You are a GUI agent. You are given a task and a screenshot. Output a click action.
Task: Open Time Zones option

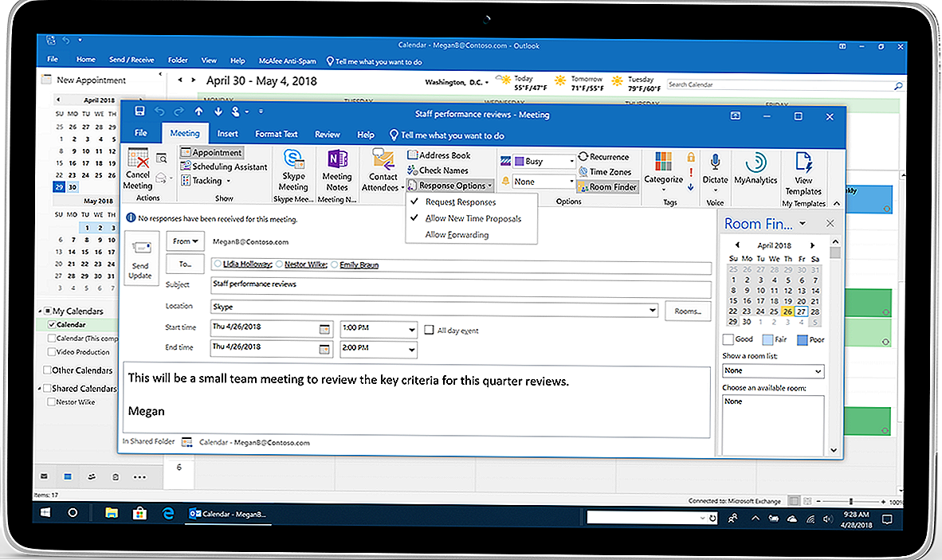605,171
